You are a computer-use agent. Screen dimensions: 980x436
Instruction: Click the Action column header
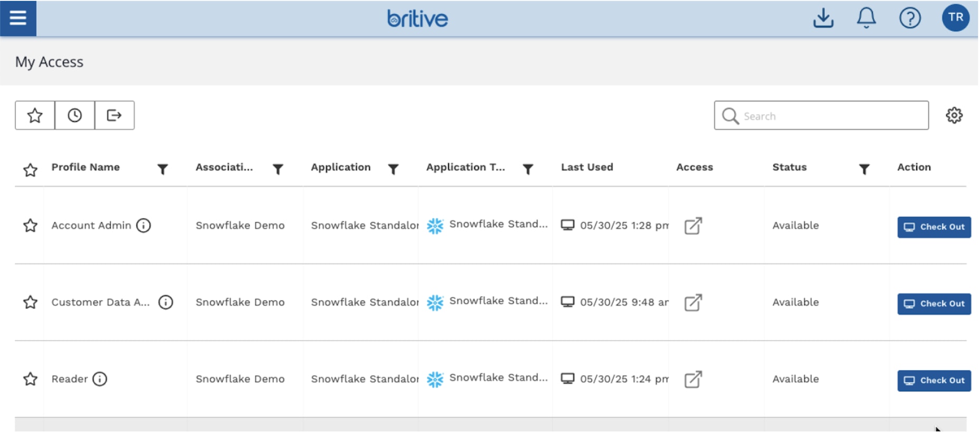pos(914,167)
